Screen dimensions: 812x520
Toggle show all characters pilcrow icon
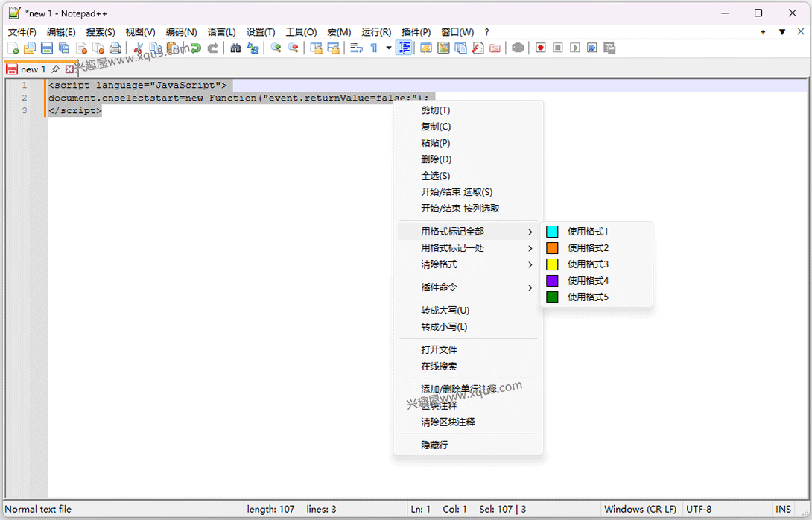(x=374, y=48)
